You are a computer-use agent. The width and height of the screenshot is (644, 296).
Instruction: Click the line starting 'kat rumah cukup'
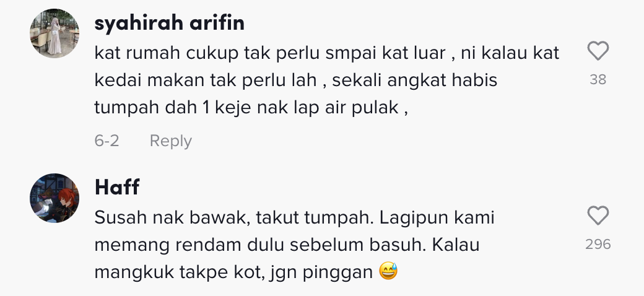click(327, 53)
